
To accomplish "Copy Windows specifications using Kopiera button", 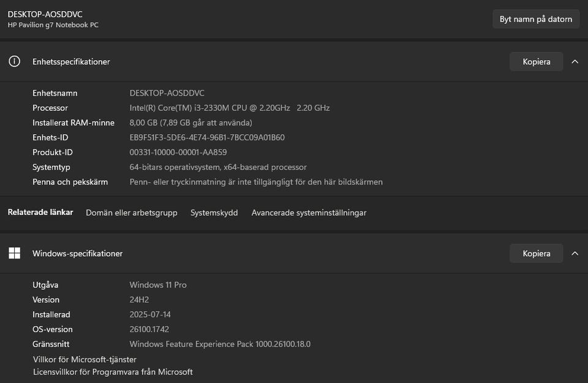I will tap(536, 253).
